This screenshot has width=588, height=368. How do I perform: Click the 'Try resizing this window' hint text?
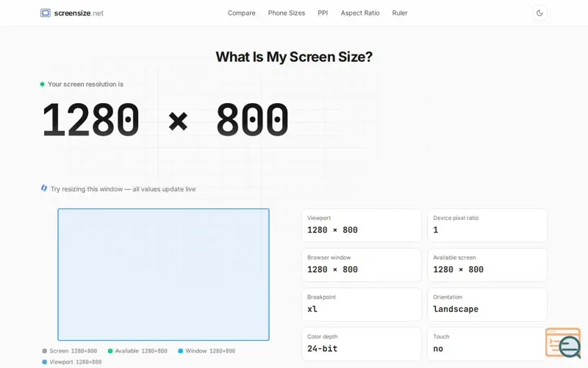[123, 189]
